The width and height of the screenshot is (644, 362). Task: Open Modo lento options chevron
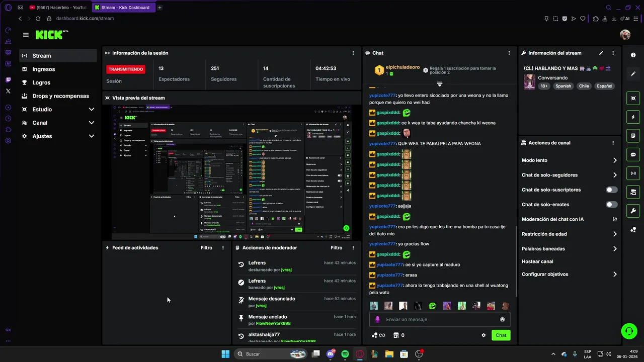pyautogui.click(x=615, y=160)
